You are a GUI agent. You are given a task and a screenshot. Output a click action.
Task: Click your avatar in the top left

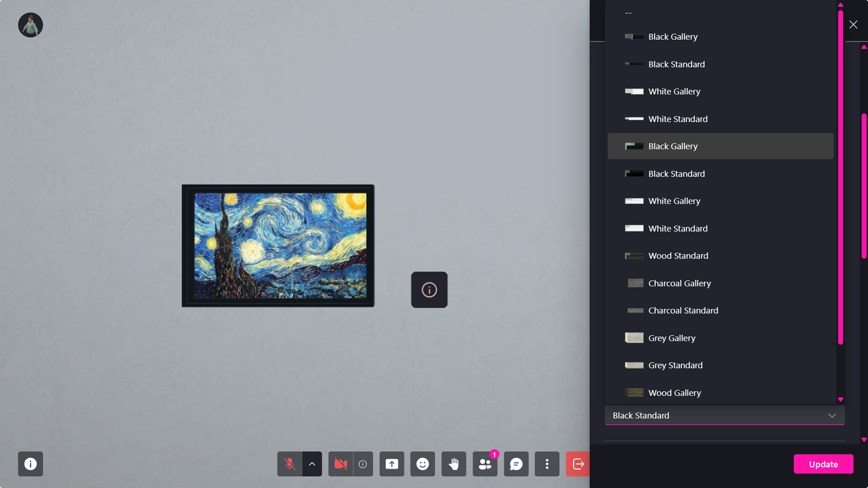[x=30, y=25]
